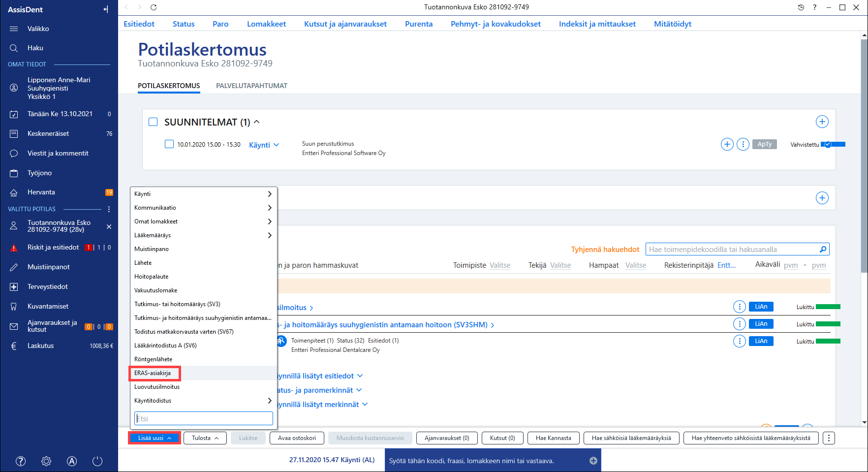
Task: Open the Tulosta dropdown button
Action: pyautogui.click(x=205, y=438)
